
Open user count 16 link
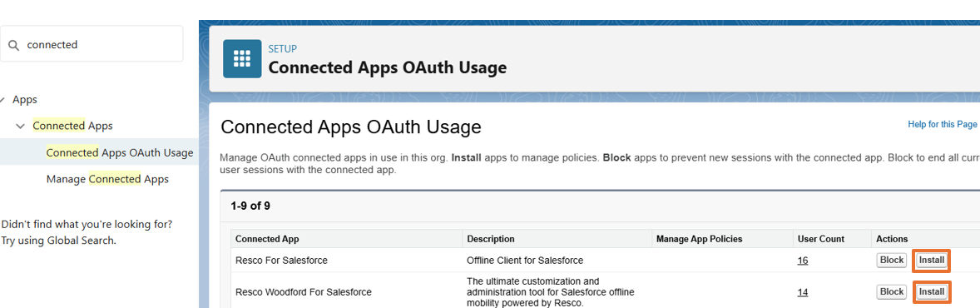803,261
